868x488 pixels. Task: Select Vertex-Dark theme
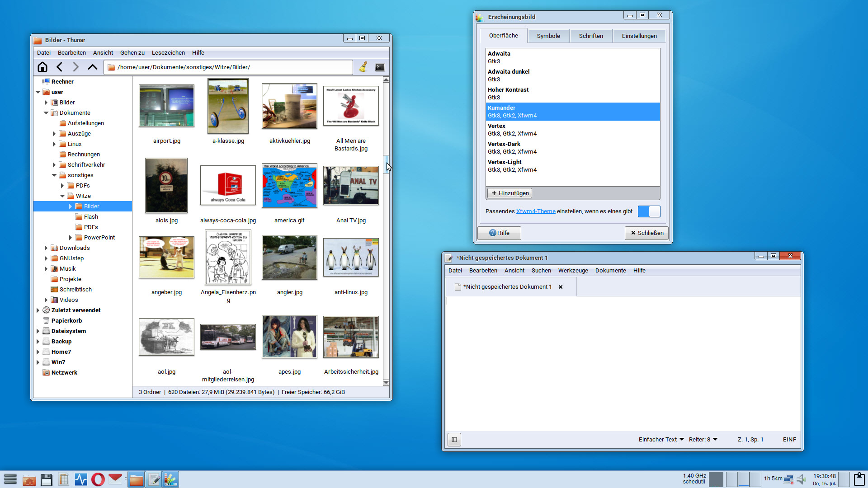pyautogui.click(x=573, y=148)
